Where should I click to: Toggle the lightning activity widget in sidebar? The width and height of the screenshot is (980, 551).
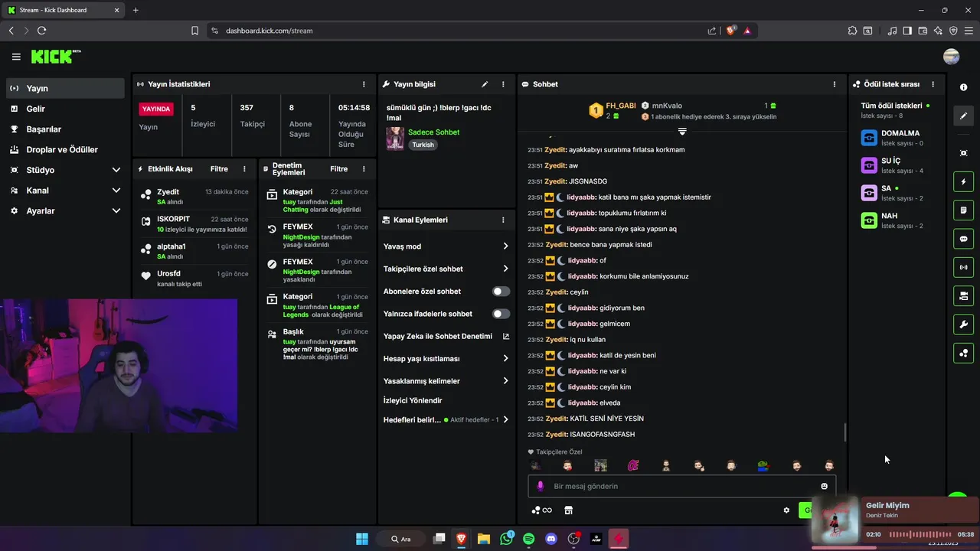tap(964, 182)
